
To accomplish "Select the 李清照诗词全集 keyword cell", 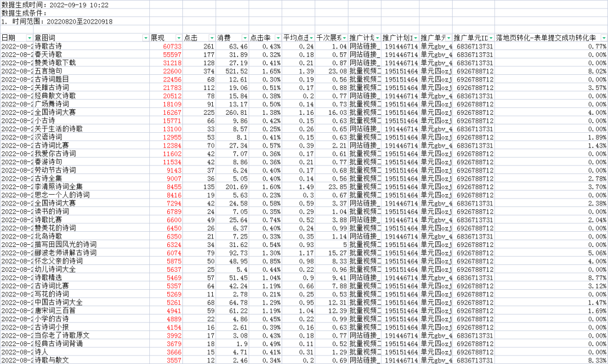I will click(x=59, y=186).
